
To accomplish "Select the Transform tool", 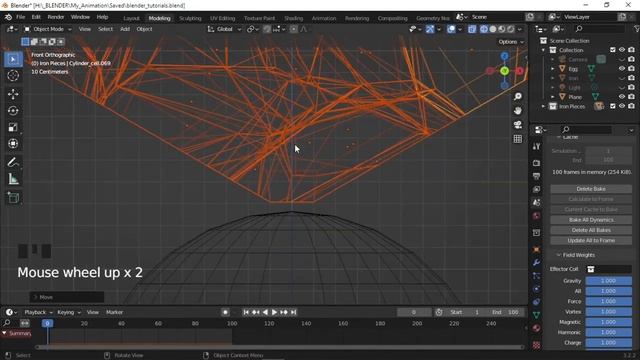I will 13,144.
